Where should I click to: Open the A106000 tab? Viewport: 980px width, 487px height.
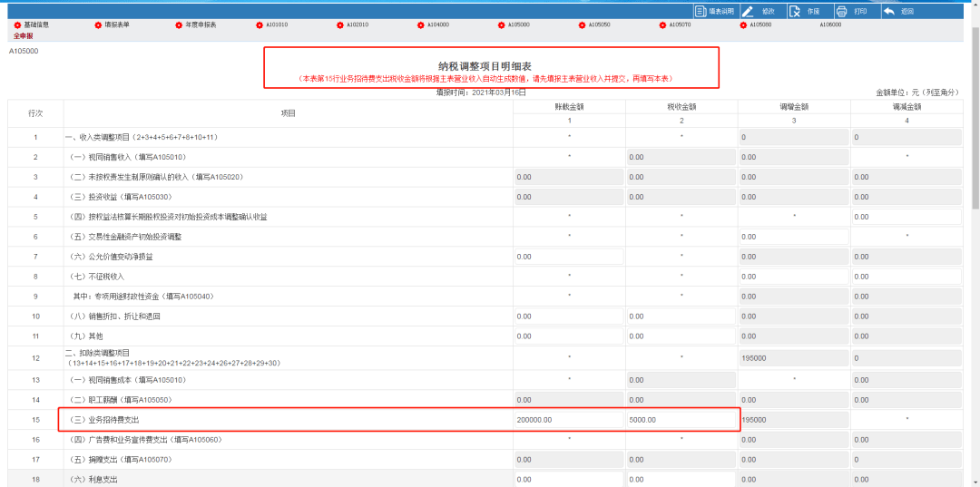[830, 25]
